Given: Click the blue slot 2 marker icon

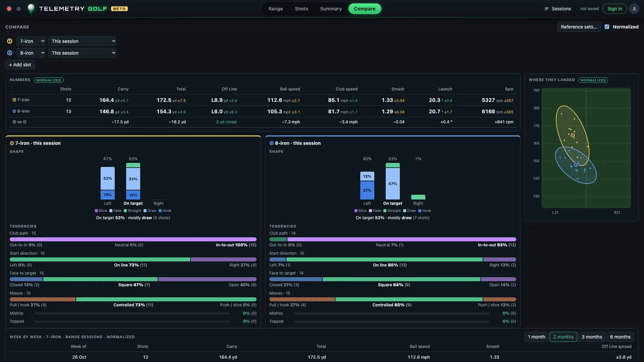Looking at the screenshot, I should pyautogui.click(x=10, y=53).
